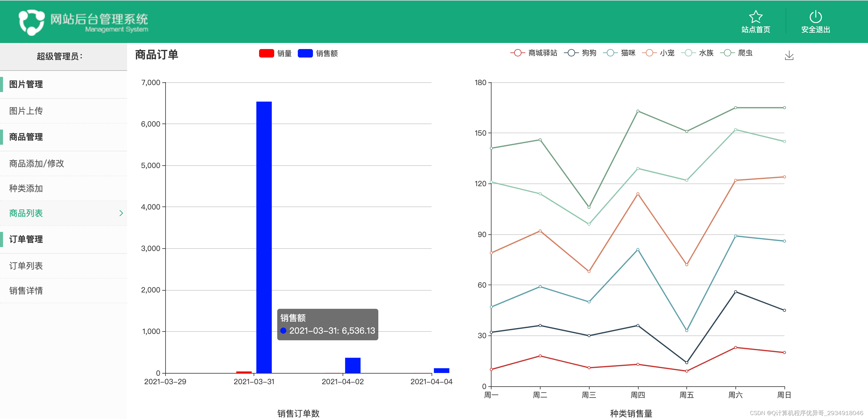The image size is (868, 419).
Task: Toggle 猫咪 line in legend
Action: pyautogui.click(x=619, y=53)
